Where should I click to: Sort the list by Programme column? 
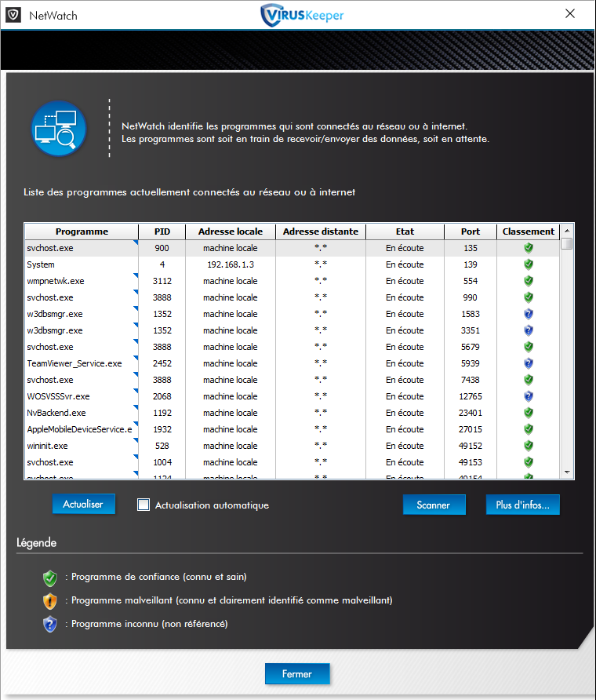coord(82,232)
